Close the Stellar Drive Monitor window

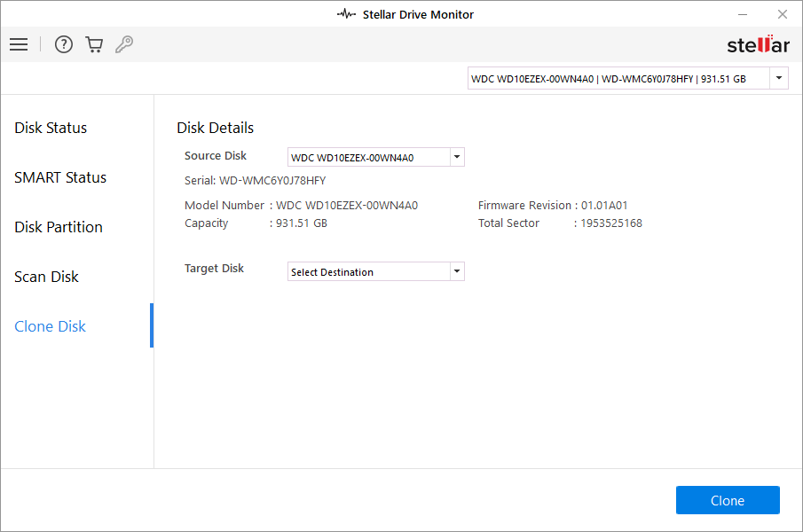point(782,14)
